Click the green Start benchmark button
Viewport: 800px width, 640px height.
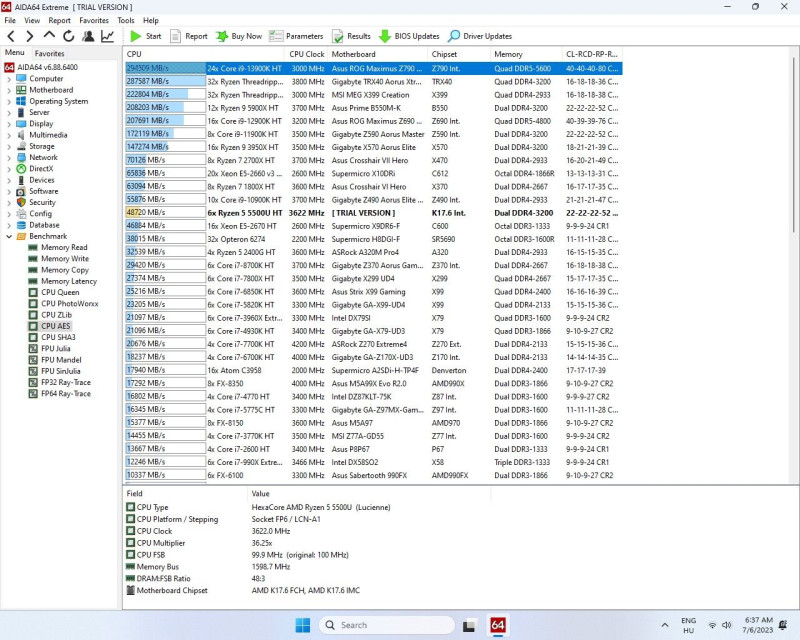point(145,36)
